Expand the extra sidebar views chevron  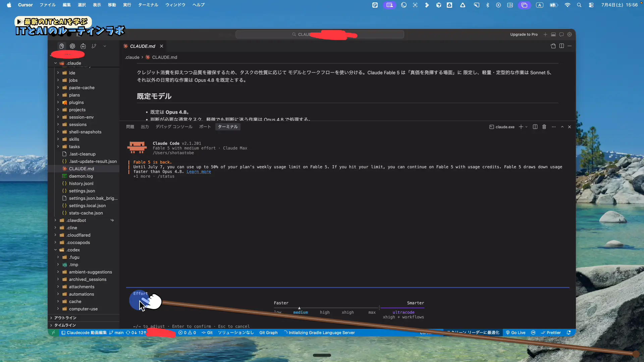[105, 46]
